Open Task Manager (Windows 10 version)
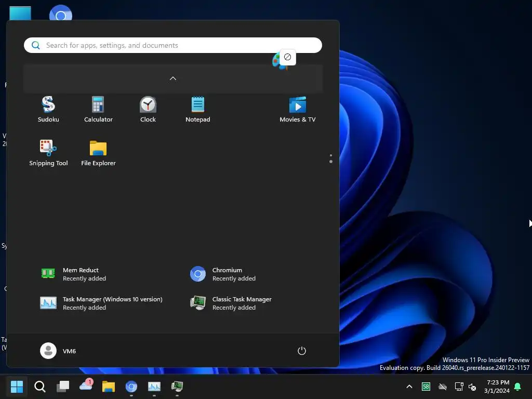Image resolution: width=532 pixels, height=399 pixels. coord(102,303)
